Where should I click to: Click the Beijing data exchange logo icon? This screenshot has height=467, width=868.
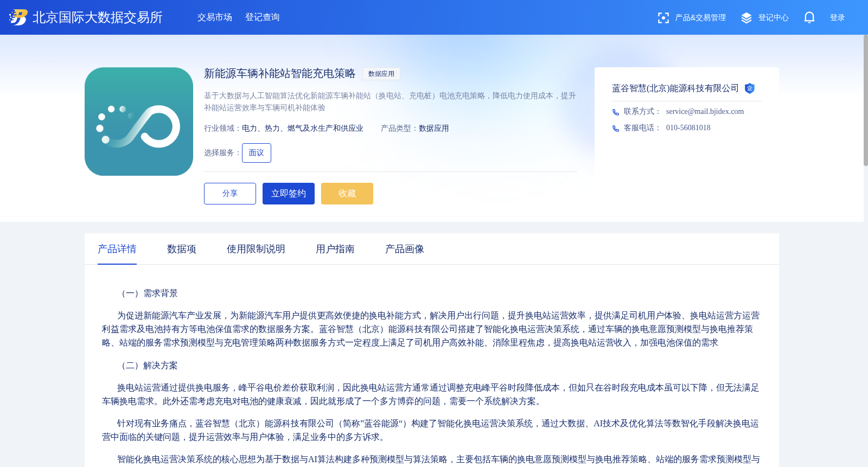click(18, 17)
